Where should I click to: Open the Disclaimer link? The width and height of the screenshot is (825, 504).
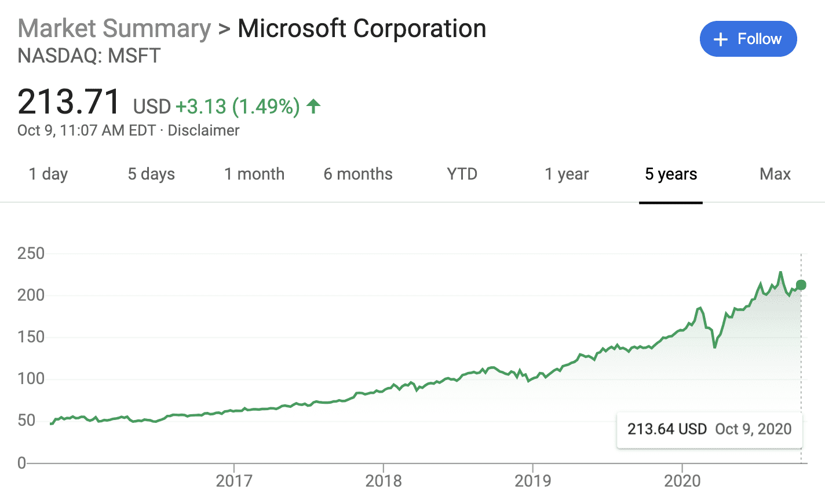tap(203, 130)
